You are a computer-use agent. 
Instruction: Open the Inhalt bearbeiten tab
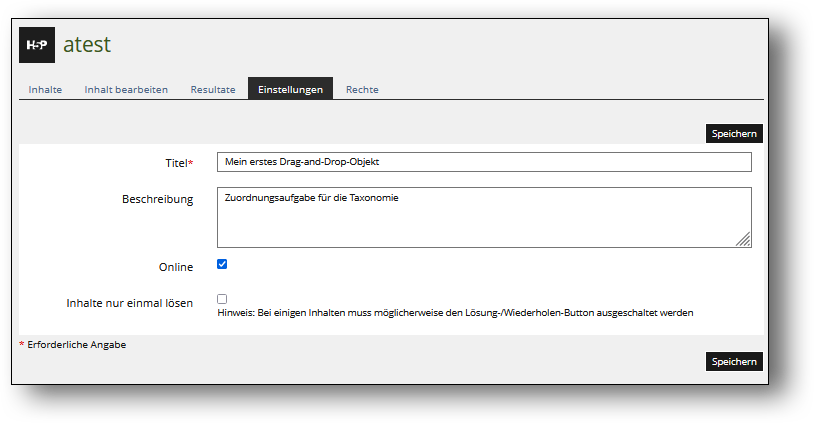point(126,90)
